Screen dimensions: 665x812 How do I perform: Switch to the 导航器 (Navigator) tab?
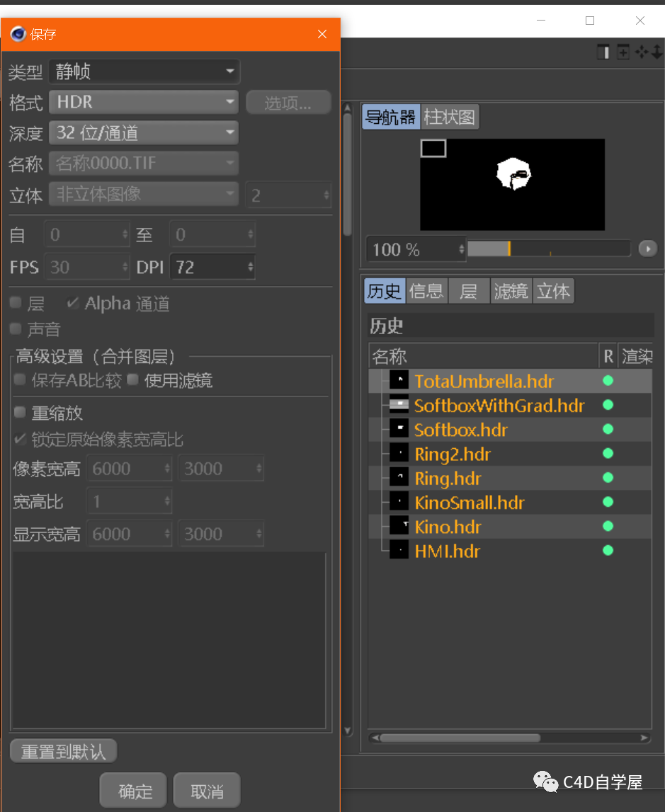click(391, 117)
